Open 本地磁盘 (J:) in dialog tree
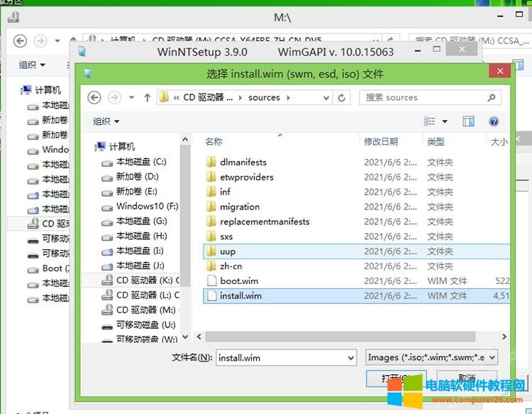532x414 pixels. coord(133,266)
